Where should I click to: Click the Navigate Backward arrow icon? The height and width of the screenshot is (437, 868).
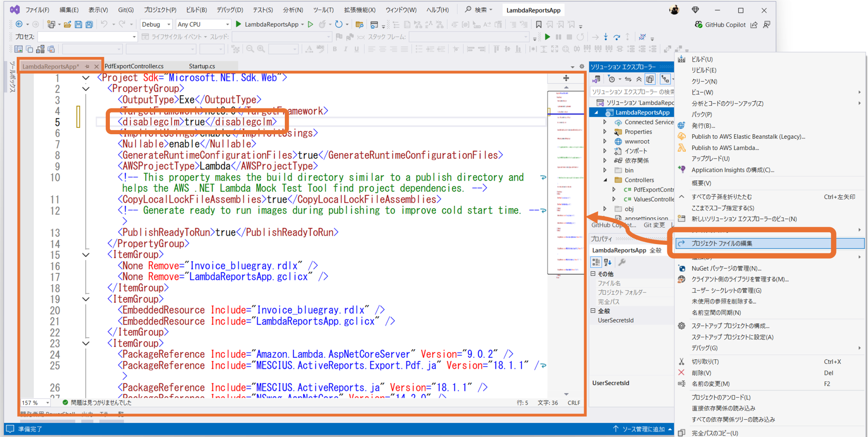(x=19, y=24)
